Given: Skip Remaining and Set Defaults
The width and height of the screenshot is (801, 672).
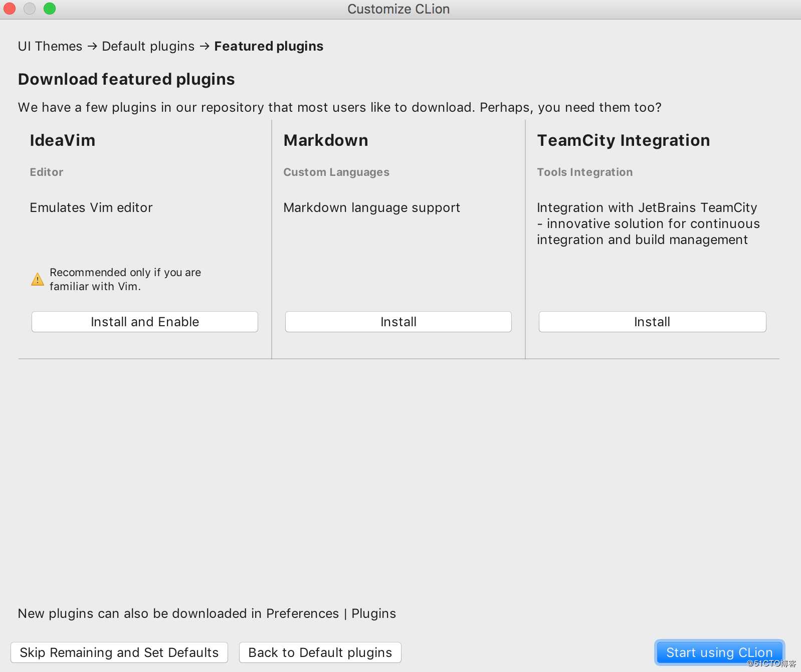Looking at the screenshot, I should tap(119, 652).
